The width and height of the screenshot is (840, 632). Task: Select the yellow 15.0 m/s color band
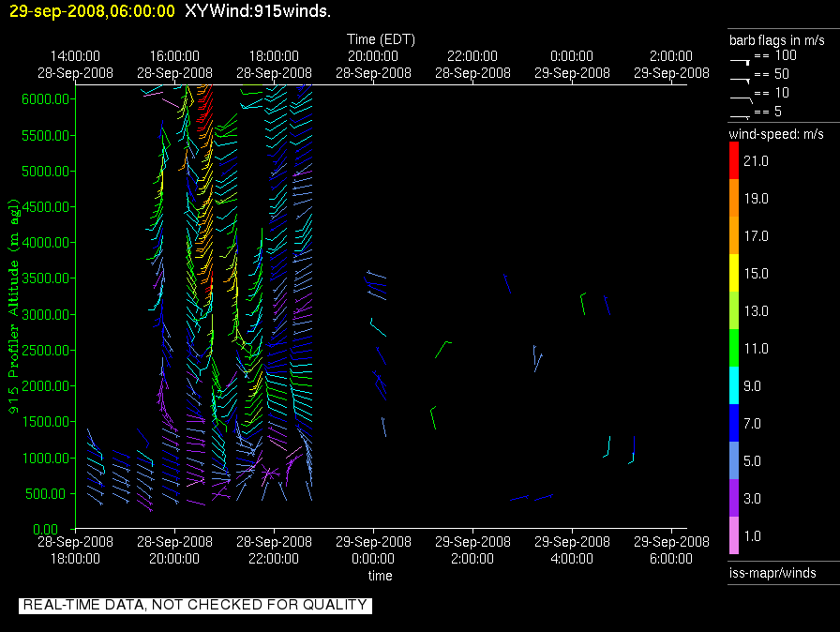tap(734, 273)
